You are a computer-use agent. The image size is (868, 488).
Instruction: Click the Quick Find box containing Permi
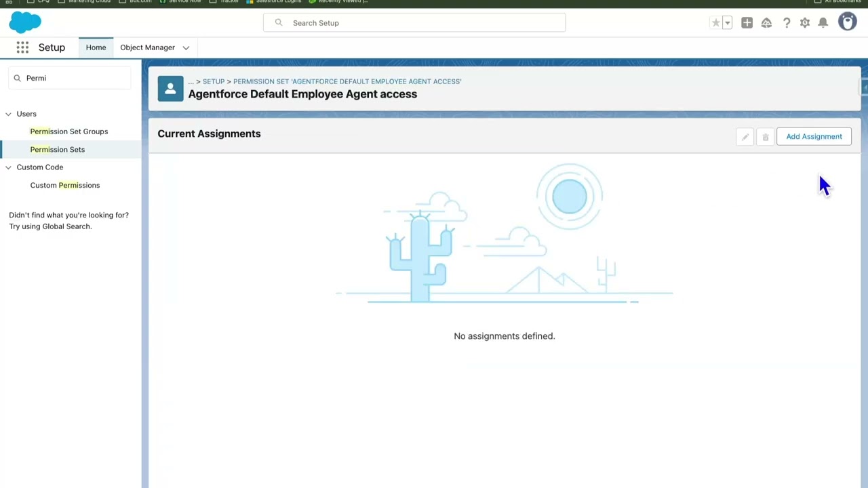(x=71, y=78)
